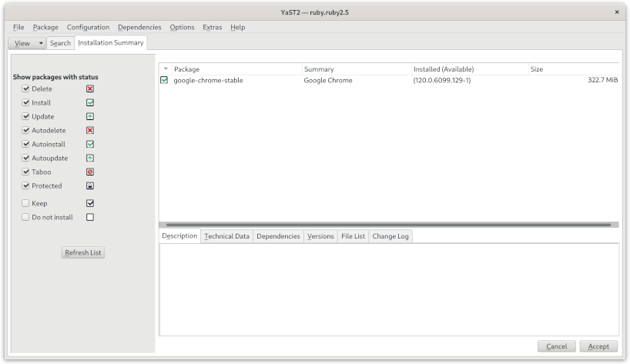Click the green Install status icon
630x364 pixels.
coord(90,103)
